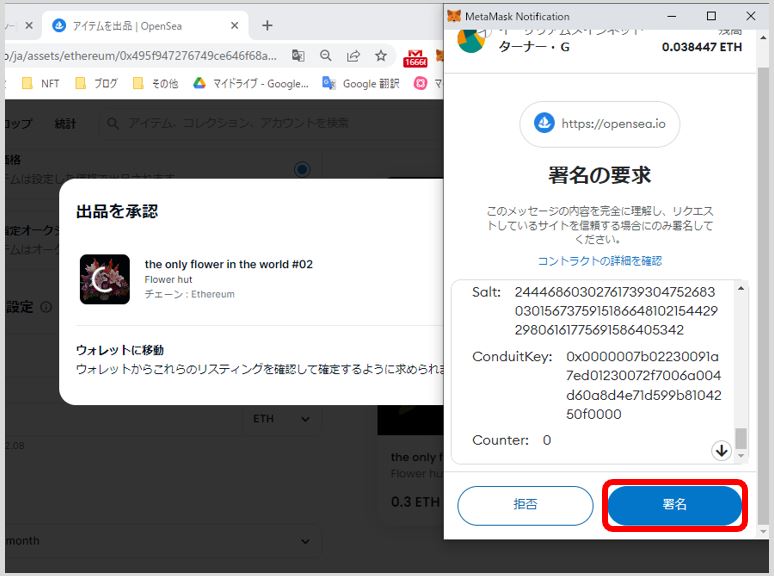Screen dimensions: 774x576
Task: Click the search magnifier icon in OpenSea
Action: (x=113, y=123)
